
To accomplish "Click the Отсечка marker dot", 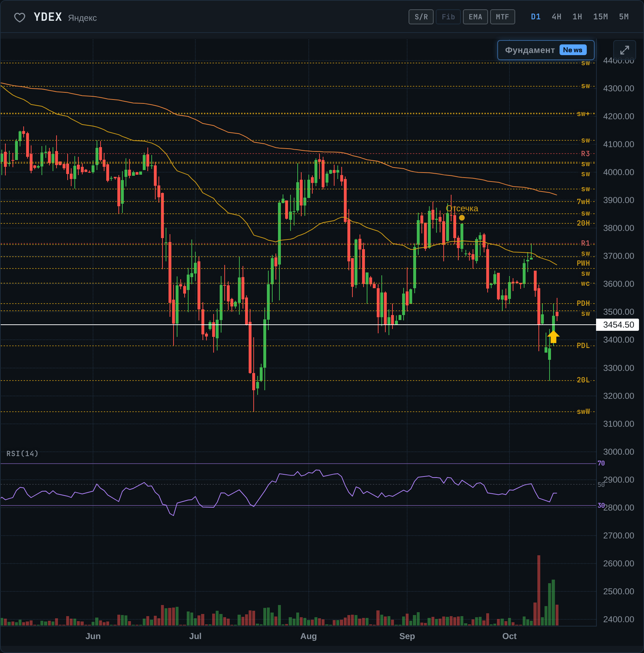I will (x=462, y=218).
